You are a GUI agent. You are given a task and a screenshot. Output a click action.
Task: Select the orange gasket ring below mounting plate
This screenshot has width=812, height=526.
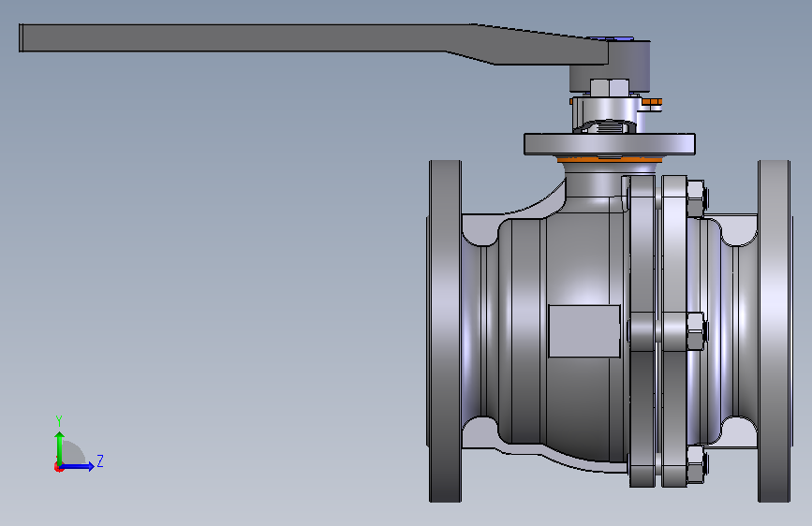(610, 160)
